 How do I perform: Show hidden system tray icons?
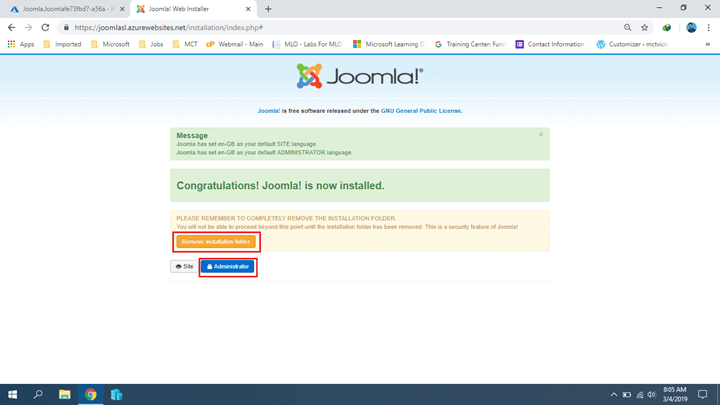pos(614,394)
